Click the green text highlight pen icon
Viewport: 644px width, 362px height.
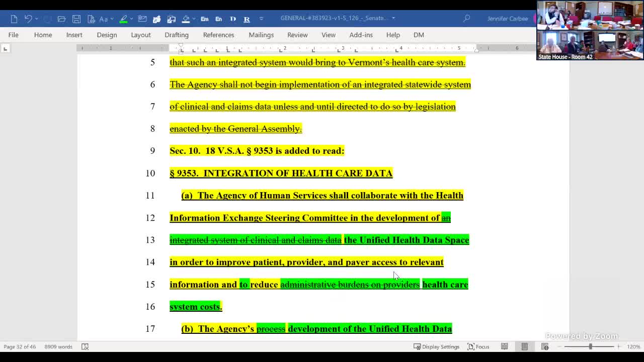(123, 19)
